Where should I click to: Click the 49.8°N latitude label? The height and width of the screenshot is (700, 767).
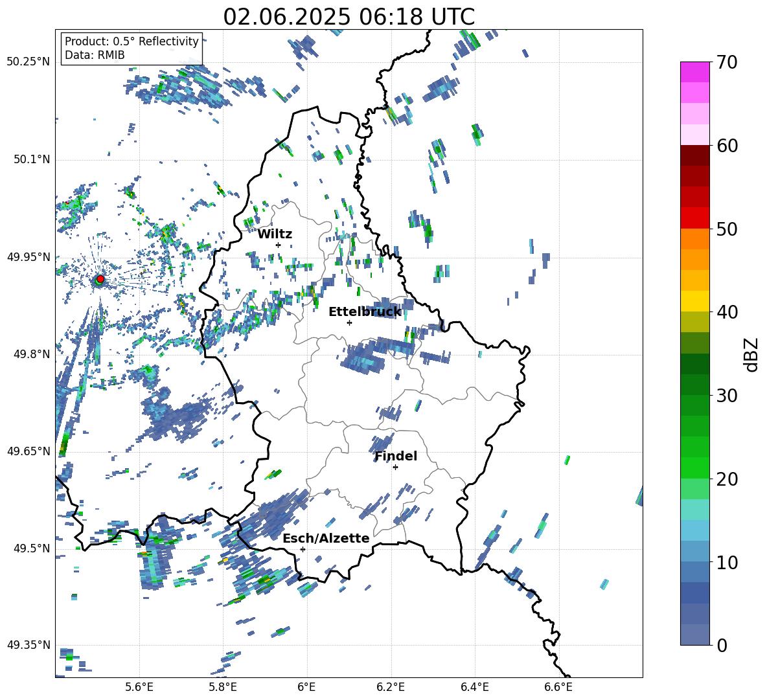[32, 354]
